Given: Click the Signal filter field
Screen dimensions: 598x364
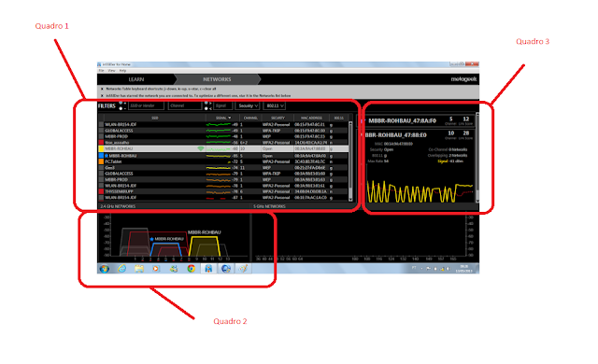Looking at the screenshot, I should click(222, 105).
